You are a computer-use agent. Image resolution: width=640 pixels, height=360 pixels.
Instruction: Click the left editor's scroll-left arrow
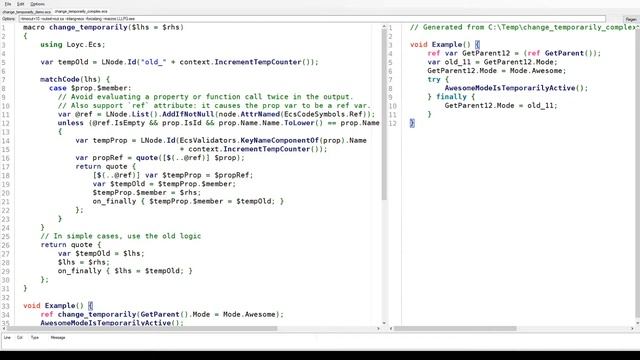4,328
